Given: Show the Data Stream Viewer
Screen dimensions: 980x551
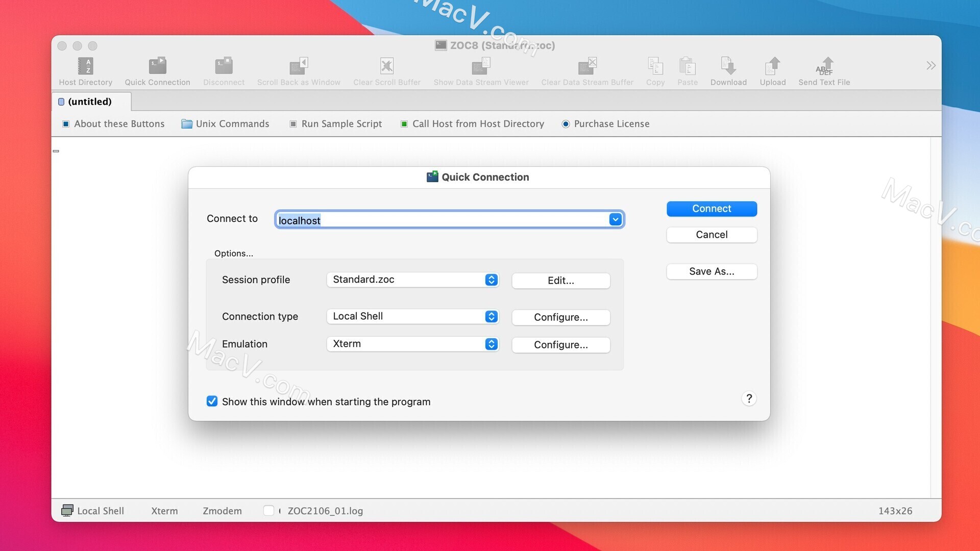Looking at the screenshot, I should pos(481,66).
